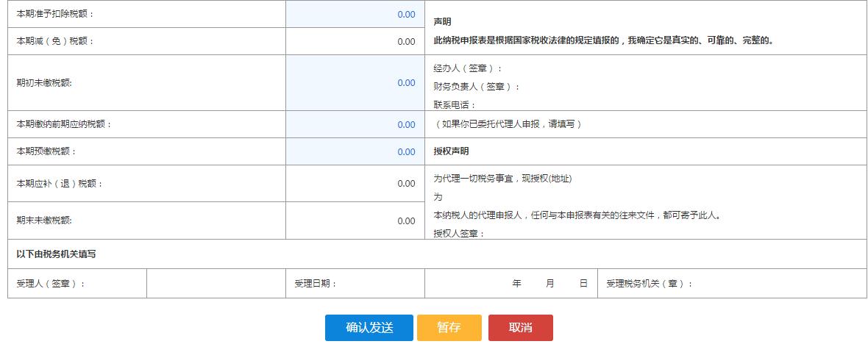Click the 受理税务机关(章) cell

645,284
